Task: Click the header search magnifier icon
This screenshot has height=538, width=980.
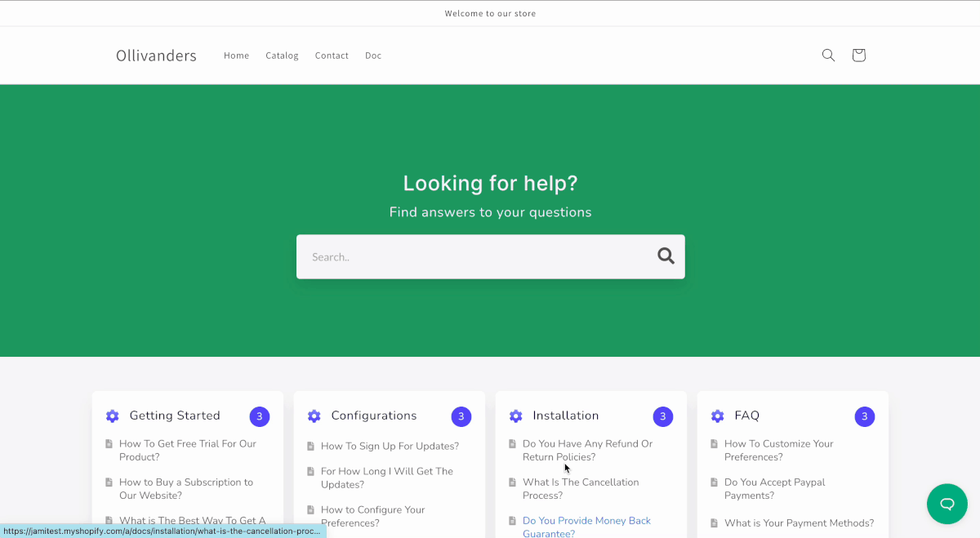Action: click(828, 56)
